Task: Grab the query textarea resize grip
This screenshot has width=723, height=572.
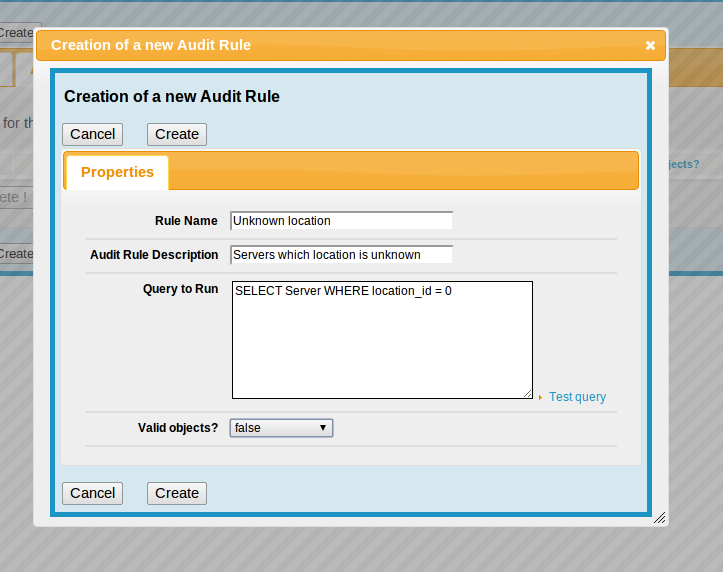Action: tap(528, 394)
